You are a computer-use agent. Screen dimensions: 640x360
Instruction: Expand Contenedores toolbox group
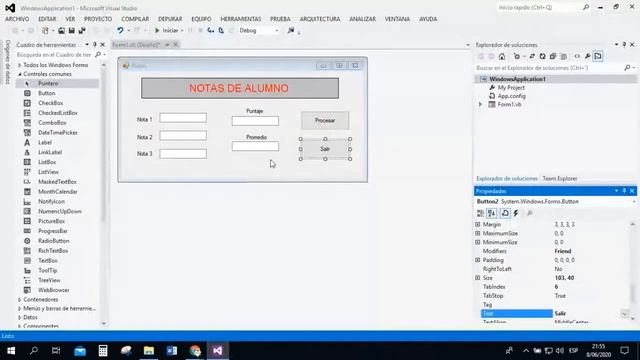click(x=20, y=300)
